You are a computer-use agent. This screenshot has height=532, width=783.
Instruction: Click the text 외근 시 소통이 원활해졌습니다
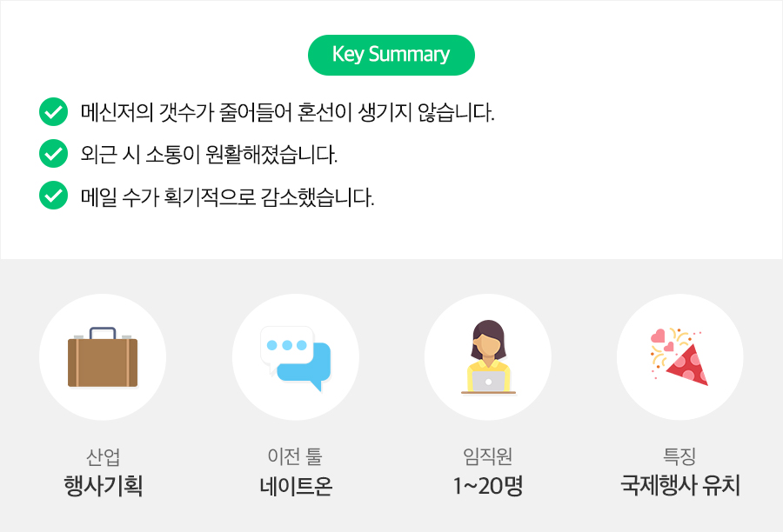(208, 155)
